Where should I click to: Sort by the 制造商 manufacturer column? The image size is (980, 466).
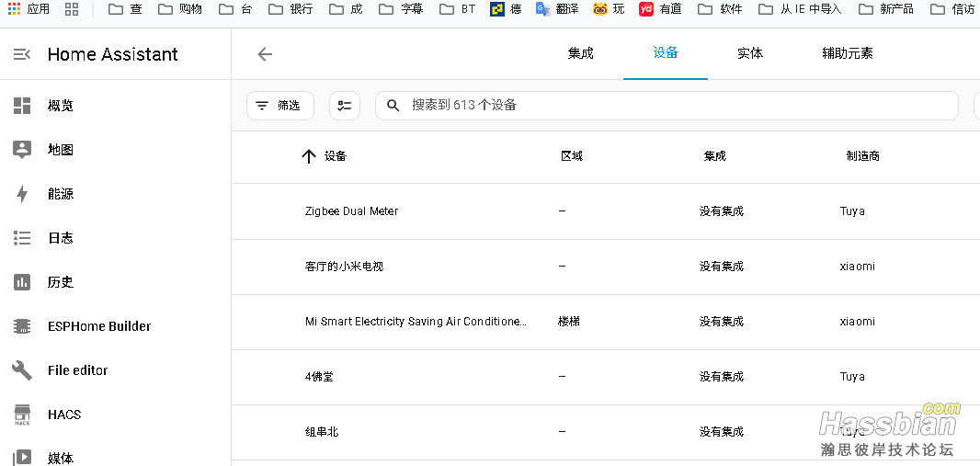[x=863, y=156]
